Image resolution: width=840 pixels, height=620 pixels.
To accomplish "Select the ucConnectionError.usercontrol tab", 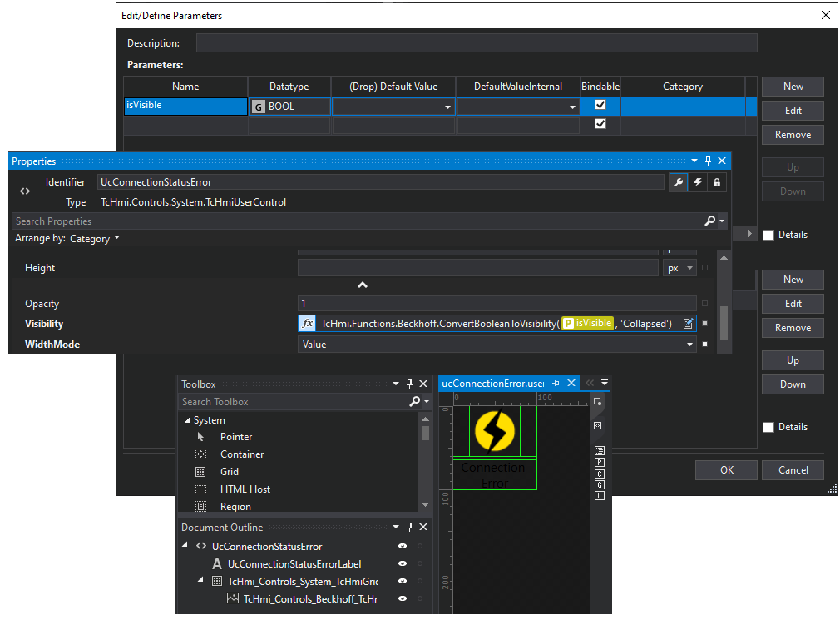I will tap(492, 384).
